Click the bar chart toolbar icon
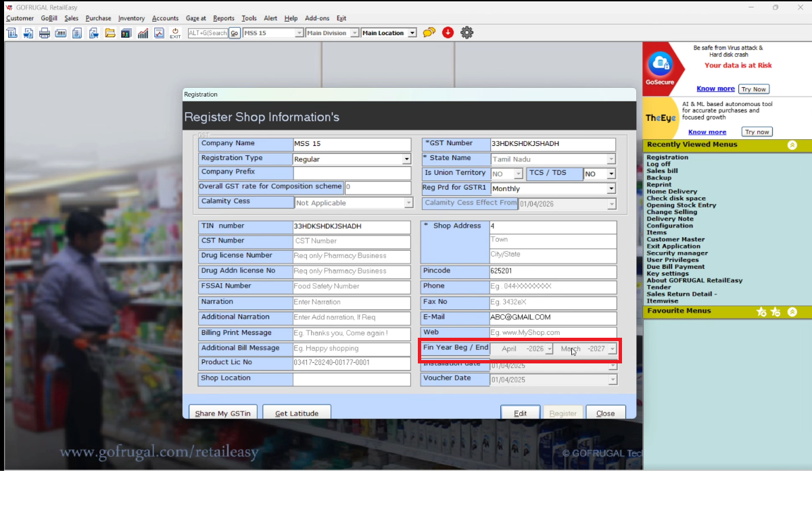The image size is (812, 510). click(x=143, y=33)
